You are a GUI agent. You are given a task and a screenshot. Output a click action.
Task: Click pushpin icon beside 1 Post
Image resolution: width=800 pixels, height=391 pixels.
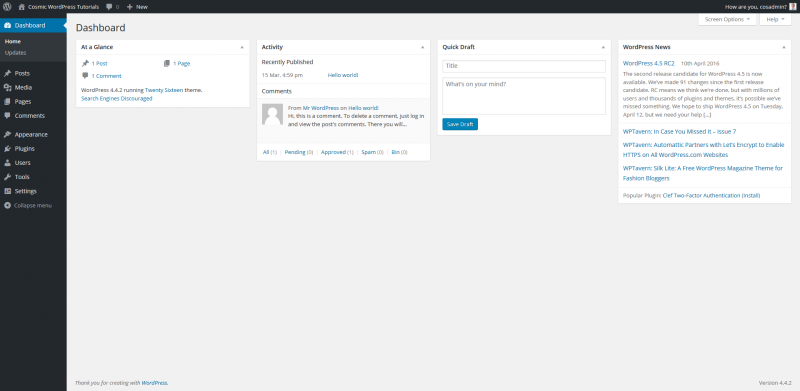pyautogui.click(x=85, y=64)
